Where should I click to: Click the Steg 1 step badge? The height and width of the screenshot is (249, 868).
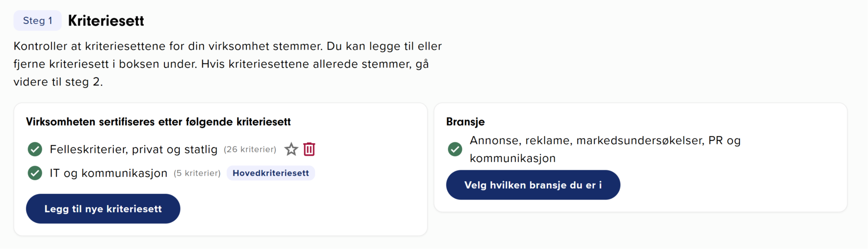point(37,21)
